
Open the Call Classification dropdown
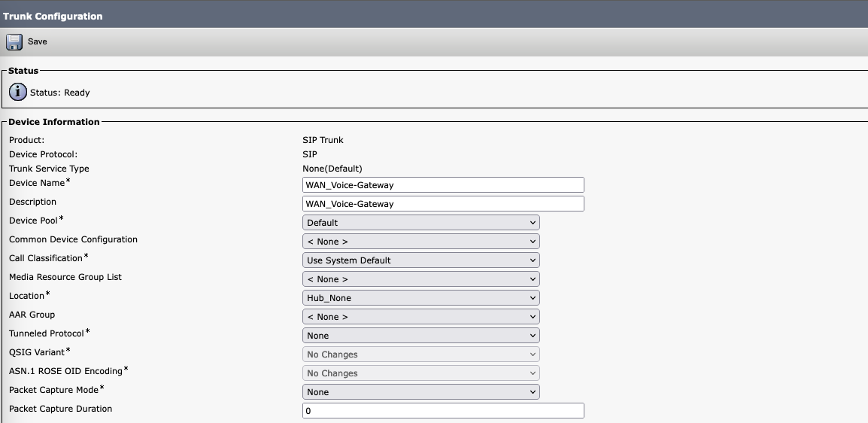tap(420, 260)
